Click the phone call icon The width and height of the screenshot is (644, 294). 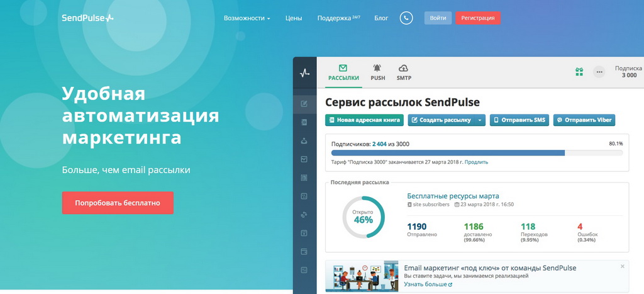click(x=406, y=18)
